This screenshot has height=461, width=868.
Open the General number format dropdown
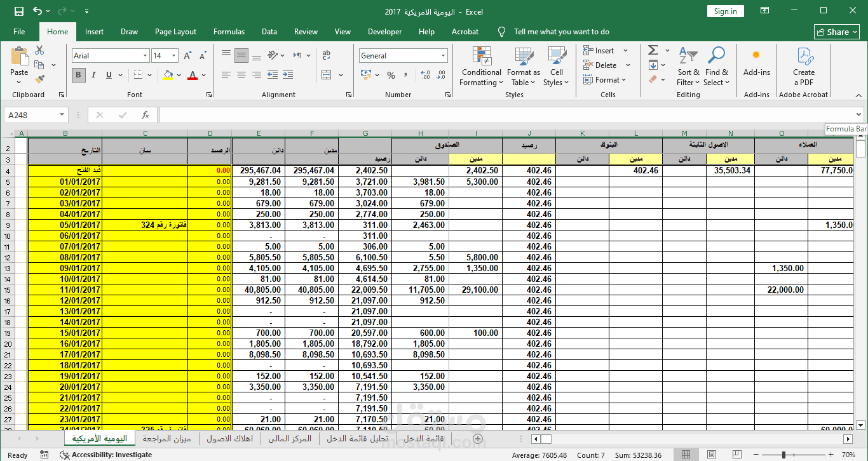point(443,56)
